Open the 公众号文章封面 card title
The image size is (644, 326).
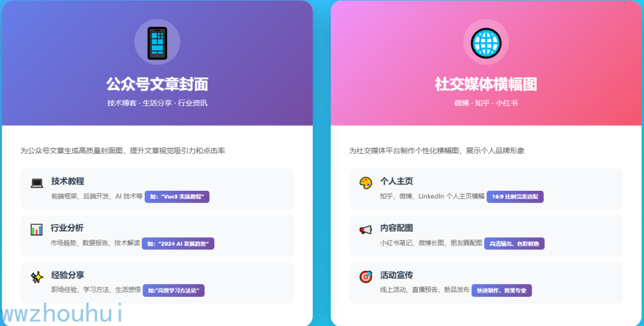[157, 84]
